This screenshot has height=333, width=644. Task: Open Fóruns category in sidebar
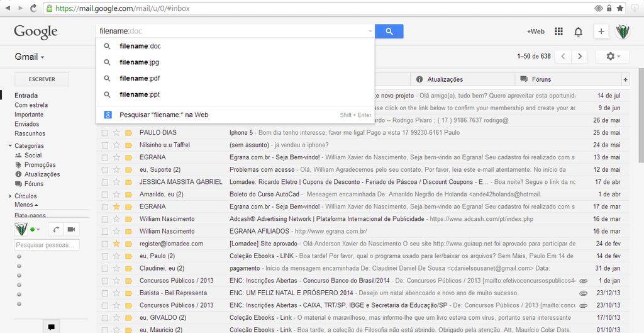(x=34, y=184)
